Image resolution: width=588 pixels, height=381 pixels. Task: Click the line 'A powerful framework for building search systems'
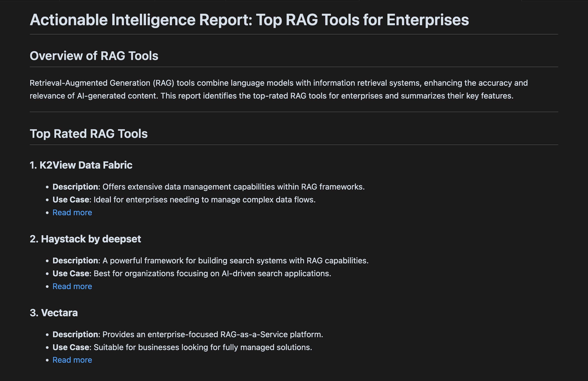point(211,260)
